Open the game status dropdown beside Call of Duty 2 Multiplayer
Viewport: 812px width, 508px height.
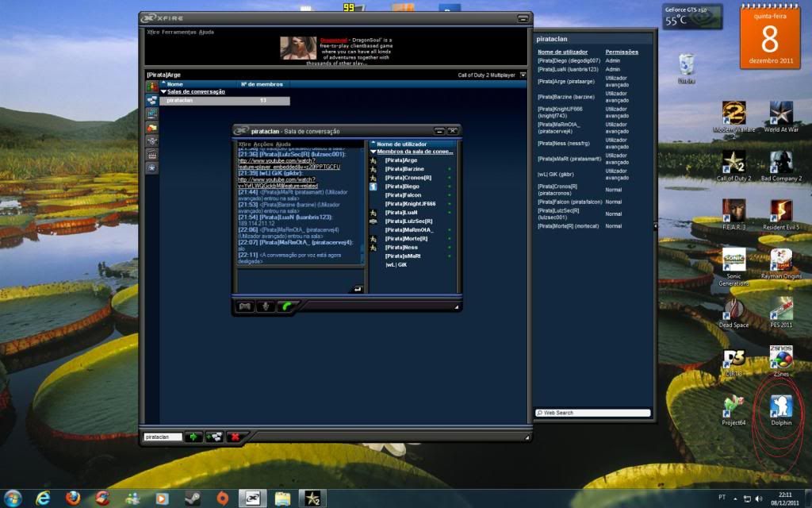tap(523, 75)
